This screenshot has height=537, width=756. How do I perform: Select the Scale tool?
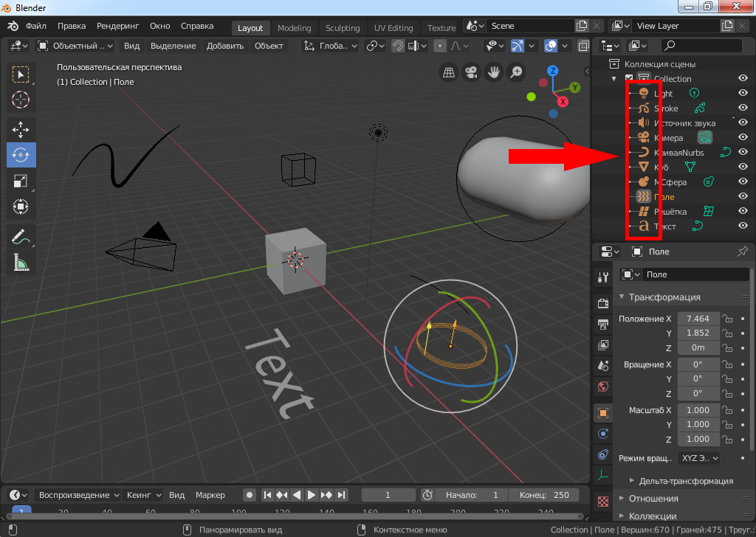point(21,181)
